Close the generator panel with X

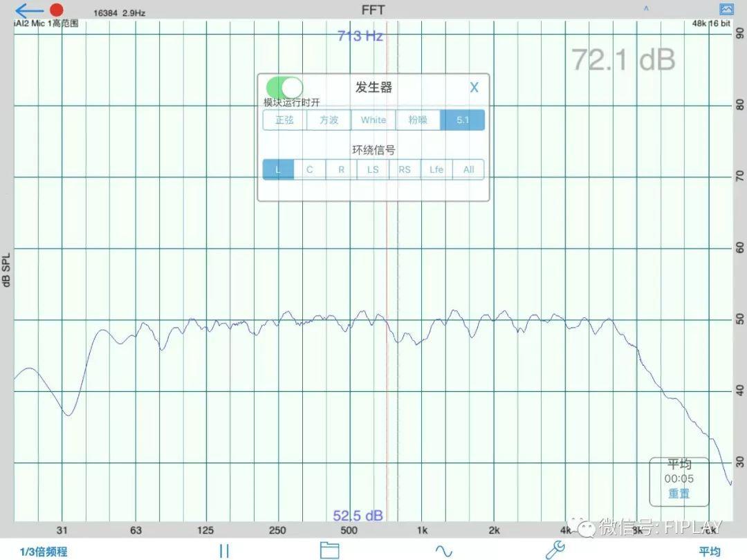[474, 87]
